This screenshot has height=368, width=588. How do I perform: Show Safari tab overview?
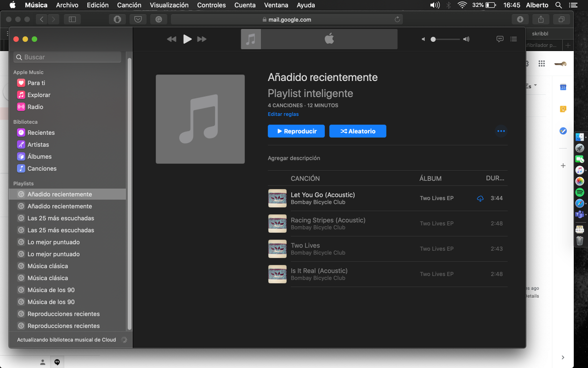pyautogui.click(x=562, y=20)
